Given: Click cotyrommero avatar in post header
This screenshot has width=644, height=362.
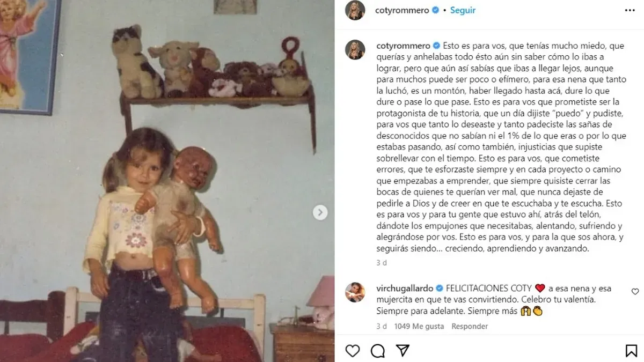Looking at the screenshot, I should coord(355,10).
